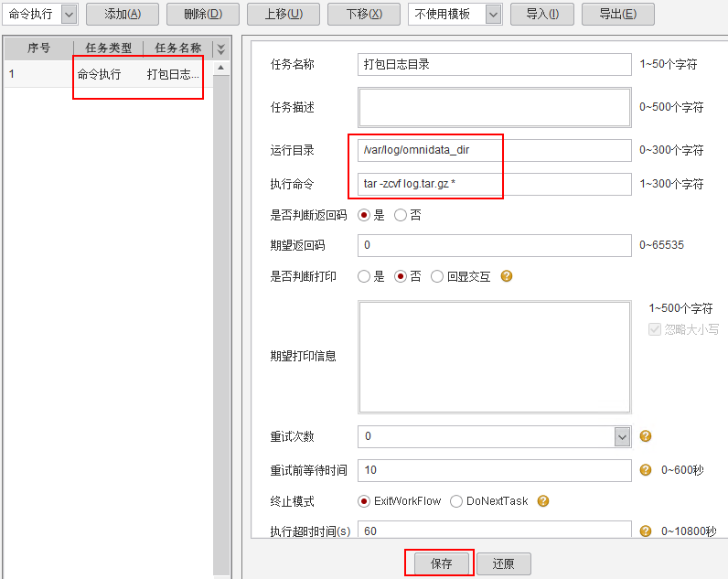Focus 任务名称 input field
The height and width of the screenshot is (579, 728).
[495, 65]
